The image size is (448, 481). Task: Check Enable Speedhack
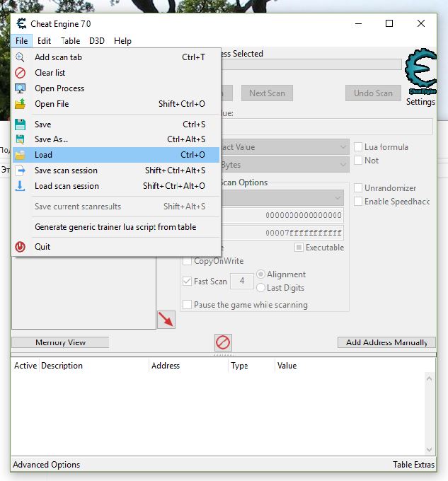pyautogui.click(x=358, y=201)
